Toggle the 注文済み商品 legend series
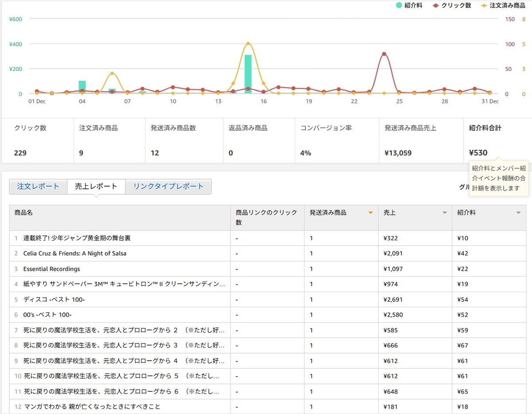 [503, 5]
